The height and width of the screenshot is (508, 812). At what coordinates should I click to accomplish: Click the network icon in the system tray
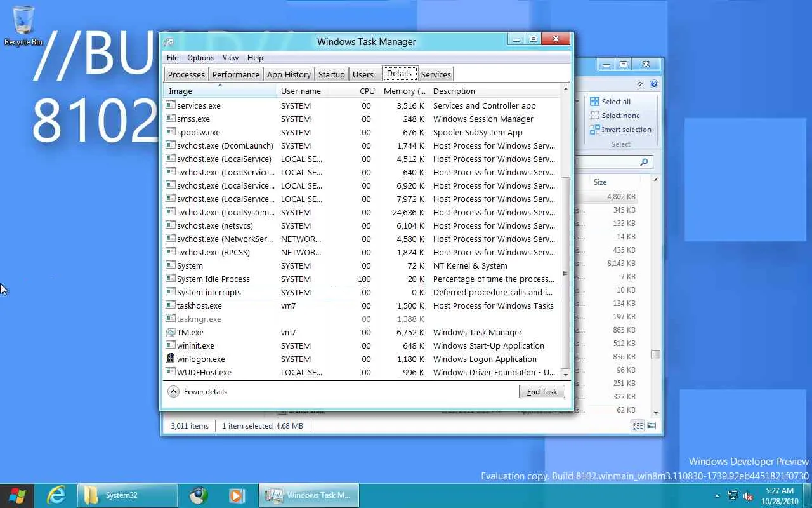tap(733, 496)
